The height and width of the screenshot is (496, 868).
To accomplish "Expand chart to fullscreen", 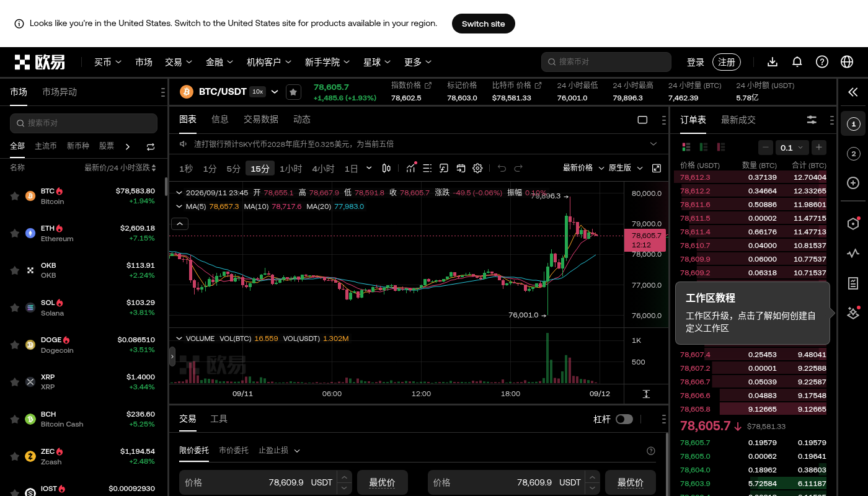I will click(657, 168).
